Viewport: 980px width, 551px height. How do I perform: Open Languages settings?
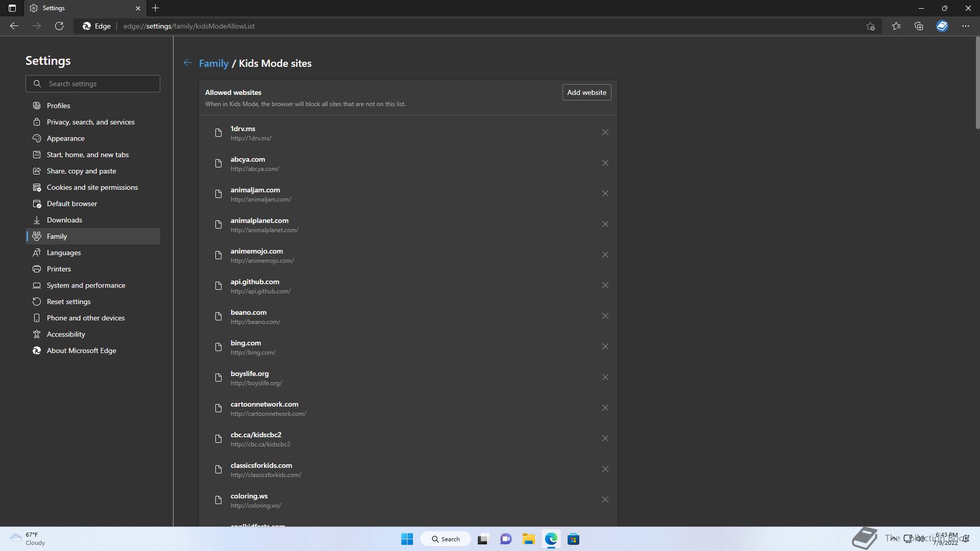[x=93, y=253]
